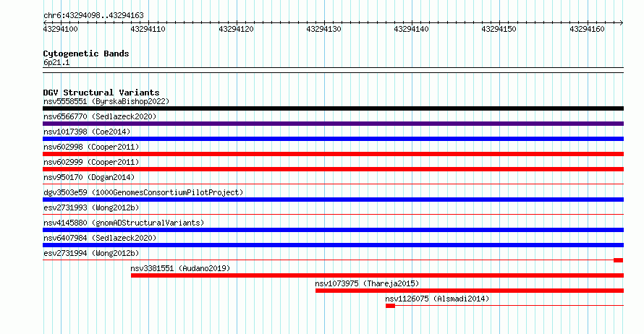Click the blue dgv3503e59 variant bar
644x334 pixels.
[333, 200]
